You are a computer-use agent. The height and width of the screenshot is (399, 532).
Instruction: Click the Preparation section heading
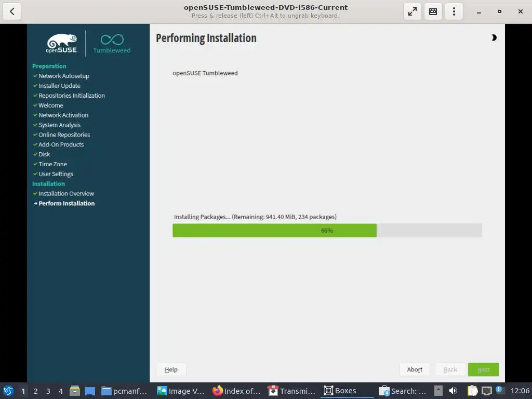click(49, 66)
